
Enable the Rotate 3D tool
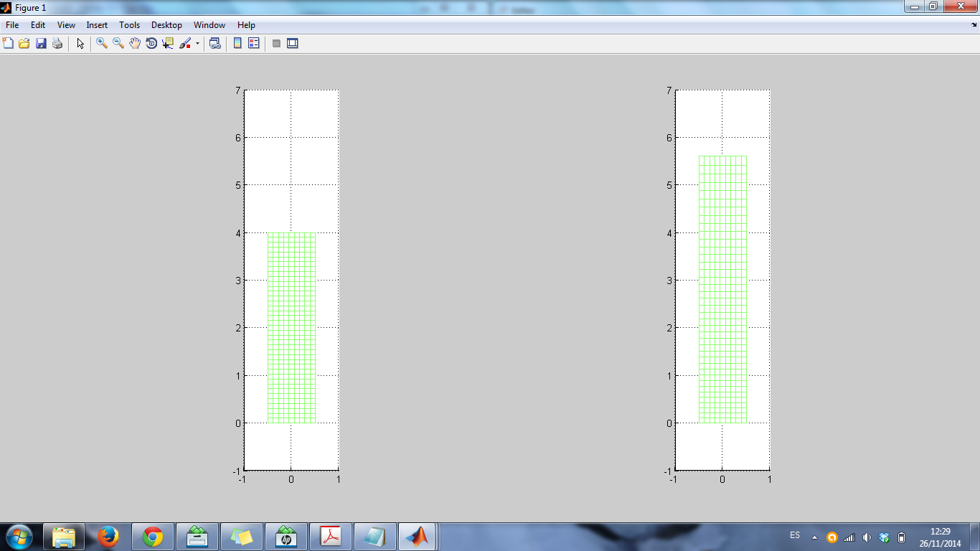coord(151,44)
